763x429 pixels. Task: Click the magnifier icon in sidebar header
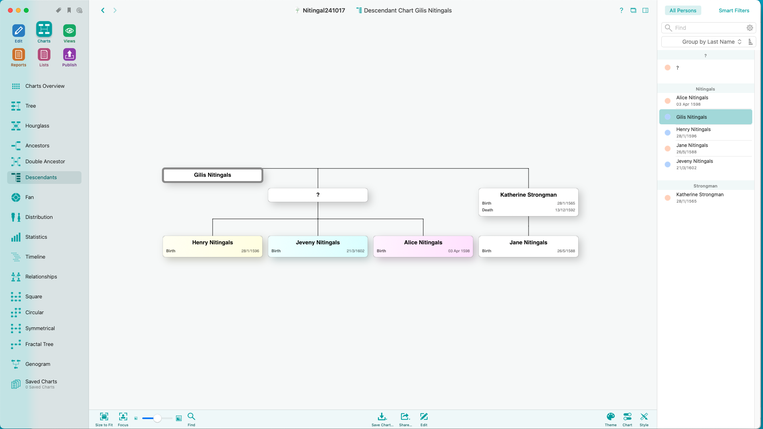(x=79, y=10)
